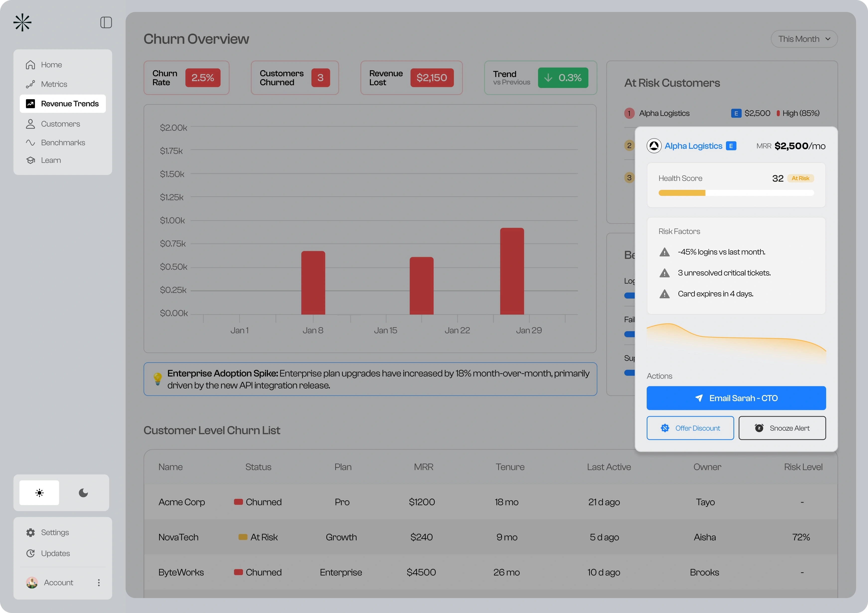
Task: Click the Home house icon
Action: 31,65
